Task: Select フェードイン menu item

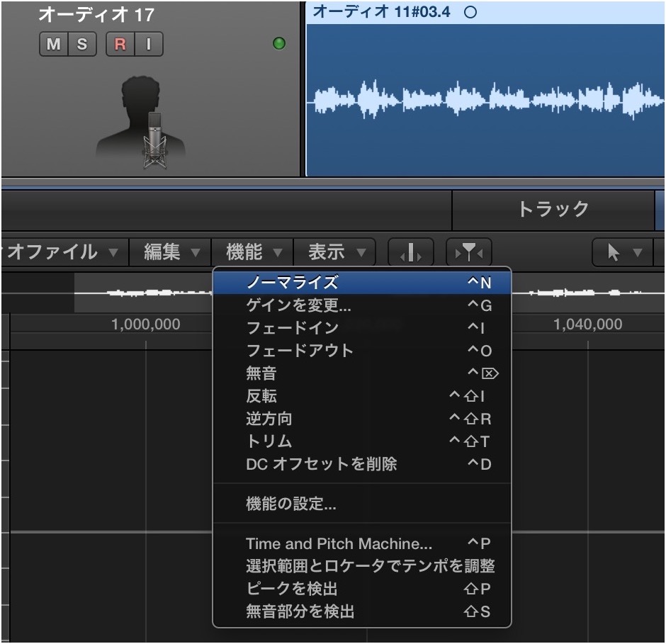Action: (362, 327)
